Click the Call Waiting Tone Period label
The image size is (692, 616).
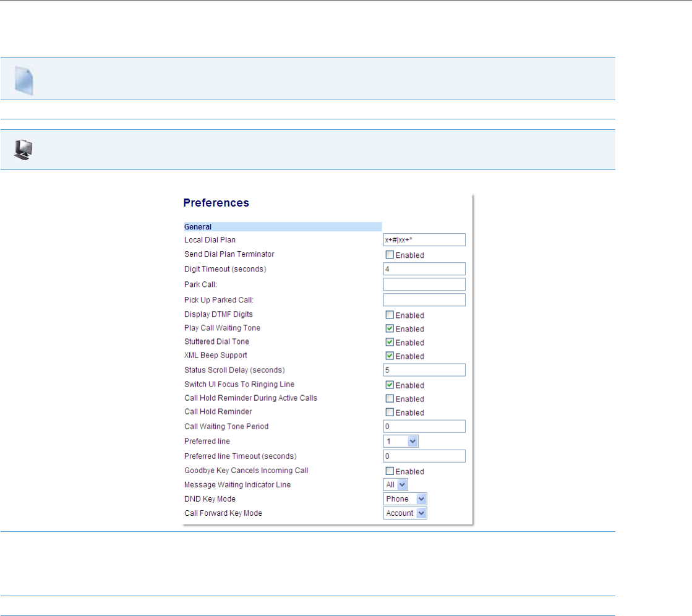pos(226,426)
